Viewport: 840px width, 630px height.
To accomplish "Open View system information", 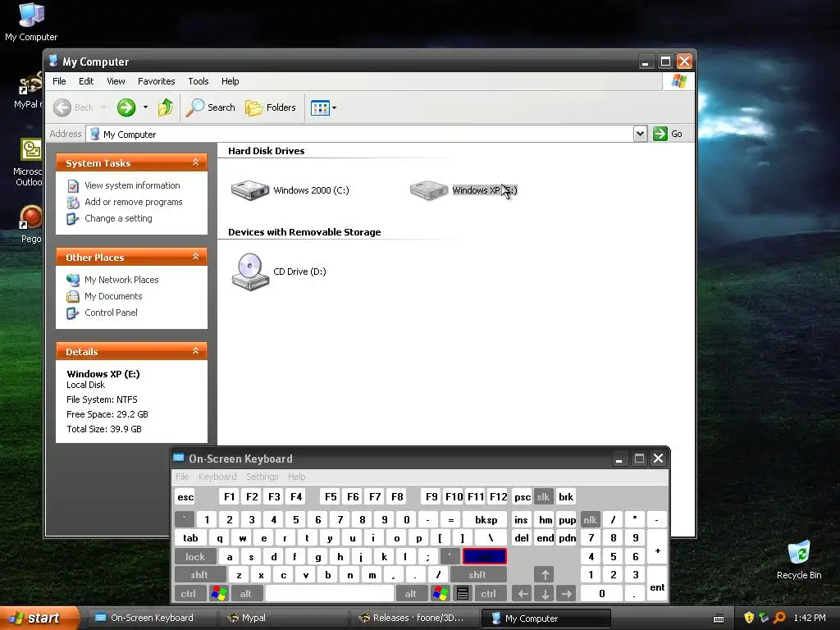I will pos(132,185).
